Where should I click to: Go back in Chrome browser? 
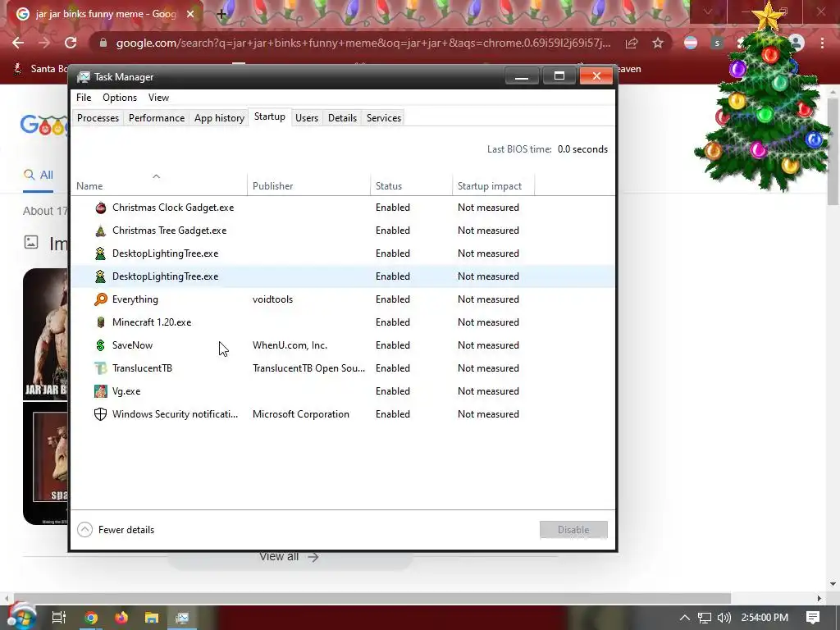click(18, 43)
